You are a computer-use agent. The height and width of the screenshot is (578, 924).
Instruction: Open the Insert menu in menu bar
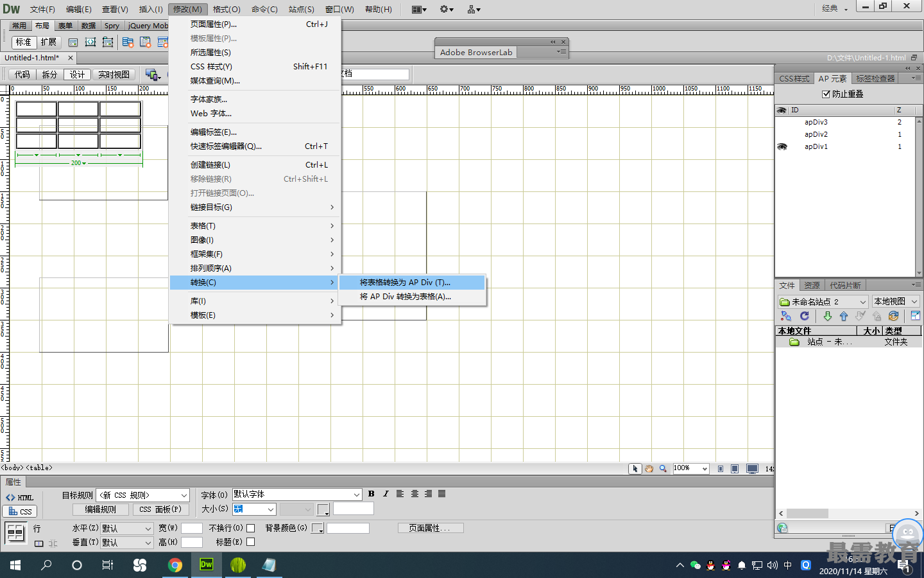151,9
